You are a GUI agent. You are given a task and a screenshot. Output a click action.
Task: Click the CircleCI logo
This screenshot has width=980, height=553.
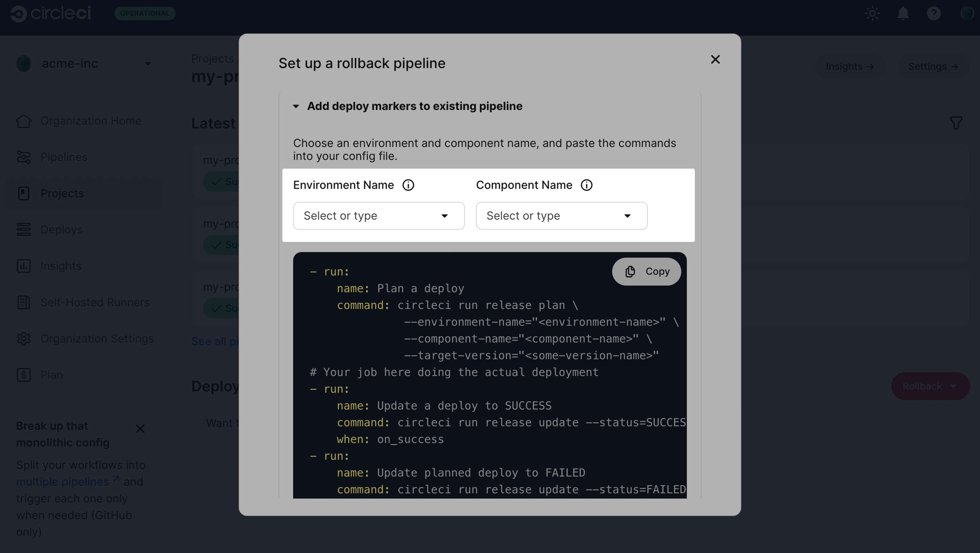point(51,14)
